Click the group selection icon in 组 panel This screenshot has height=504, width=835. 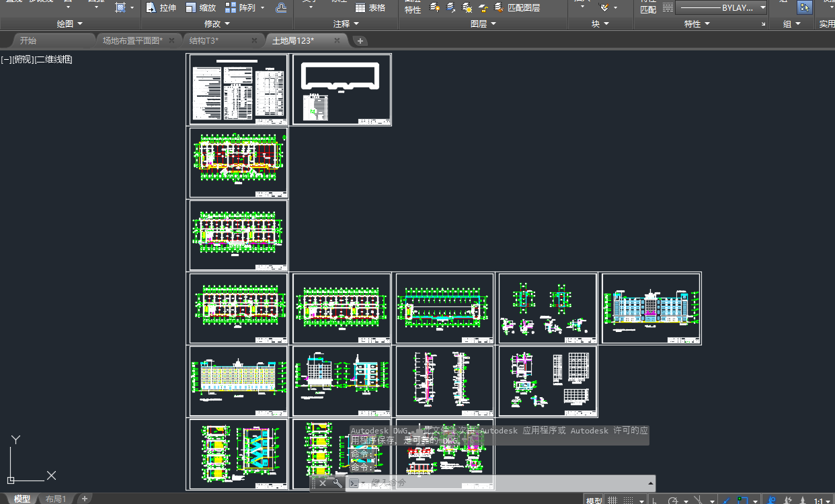(804, 7)
